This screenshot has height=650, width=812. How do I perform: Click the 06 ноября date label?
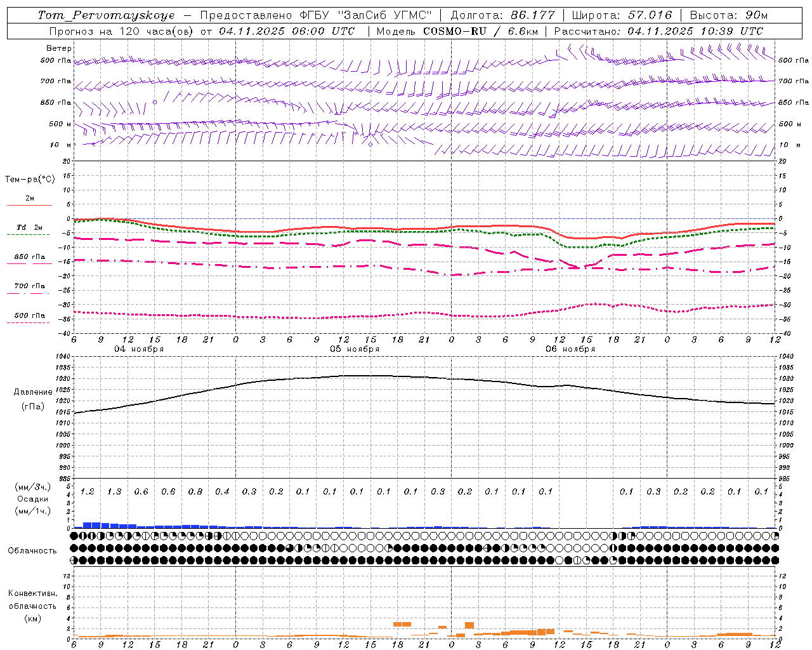coord(570,349)
